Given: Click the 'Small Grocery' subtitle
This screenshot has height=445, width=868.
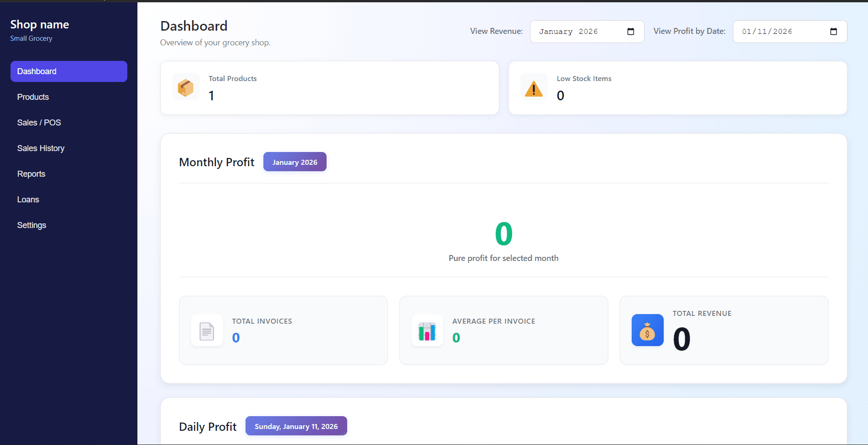Looking at the screenshot, I should click(31, 38).
